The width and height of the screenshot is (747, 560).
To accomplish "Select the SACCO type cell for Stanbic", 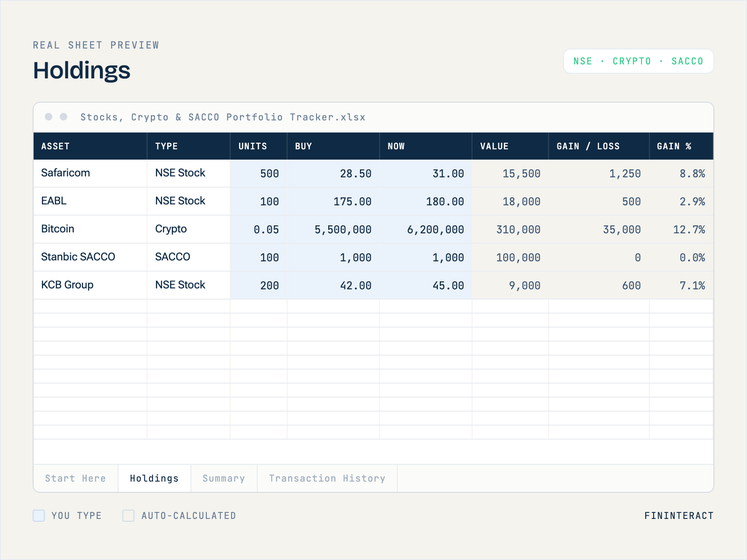I will pos(189,257).
